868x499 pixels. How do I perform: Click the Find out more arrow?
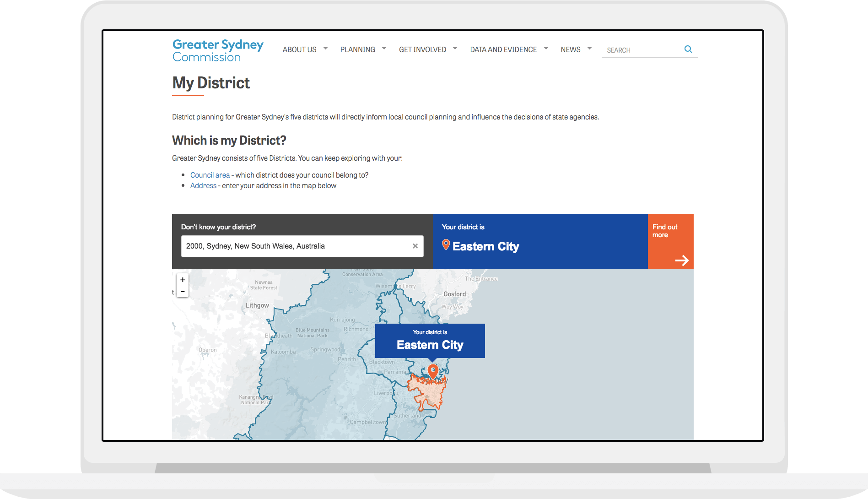tap(682, 260)
